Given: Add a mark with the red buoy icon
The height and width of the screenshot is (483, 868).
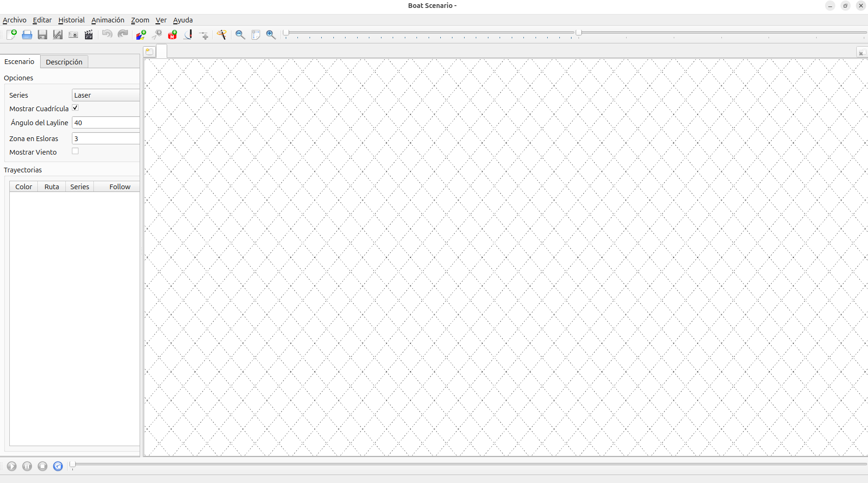Looking at the screenshot, I should click(x=172, y=35).
